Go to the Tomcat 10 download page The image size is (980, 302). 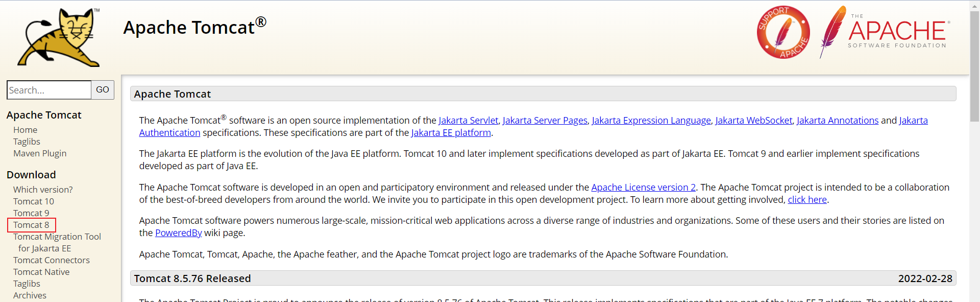[x=34, y=201]
